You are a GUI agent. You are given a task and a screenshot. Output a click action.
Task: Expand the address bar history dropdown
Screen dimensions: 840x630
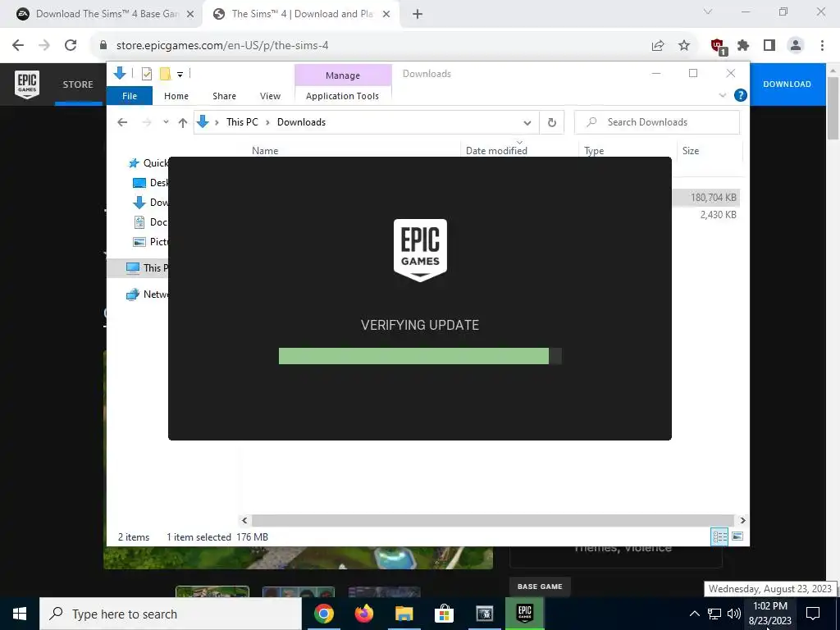(527, 123)
